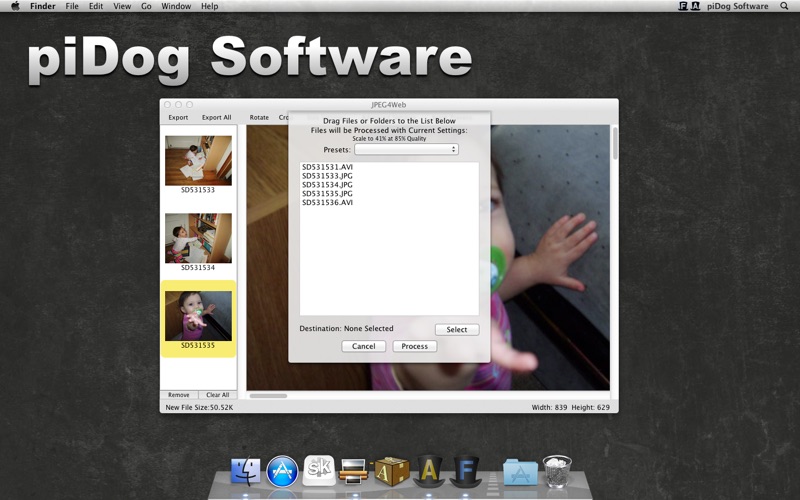Viewport: 800px width, 500px height.
Task: Click the A menu bar status icon
Action: tap(695, 6)
